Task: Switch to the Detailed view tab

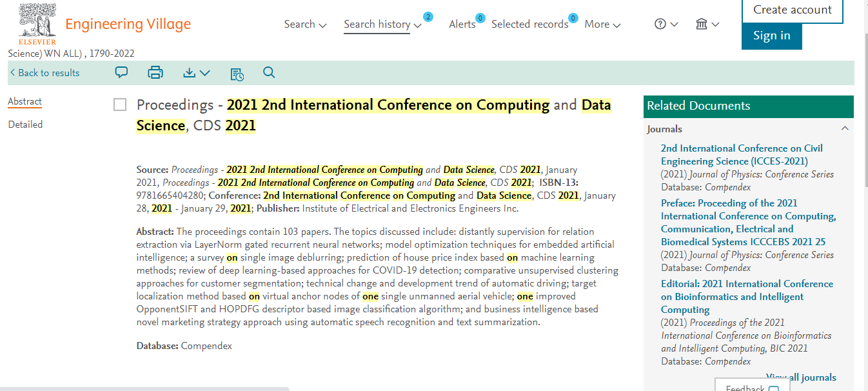Action: (25, 125)
